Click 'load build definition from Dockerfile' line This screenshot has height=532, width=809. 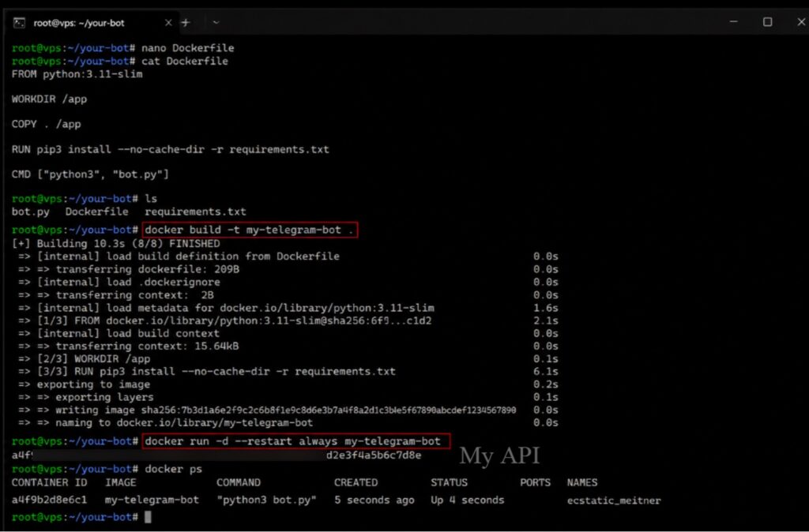click(x=179, y=257)
